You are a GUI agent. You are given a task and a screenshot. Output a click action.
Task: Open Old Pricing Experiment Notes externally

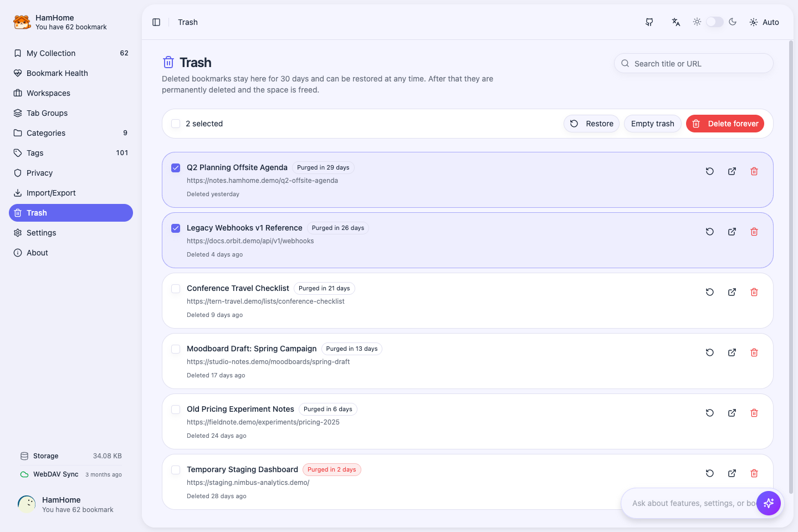[732, 413]
